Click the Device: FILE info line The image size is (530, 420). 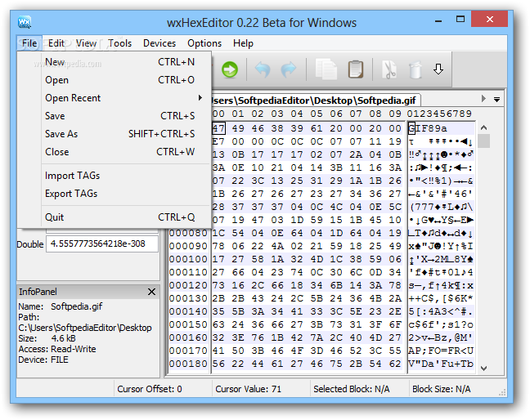[x=43, y=360]
